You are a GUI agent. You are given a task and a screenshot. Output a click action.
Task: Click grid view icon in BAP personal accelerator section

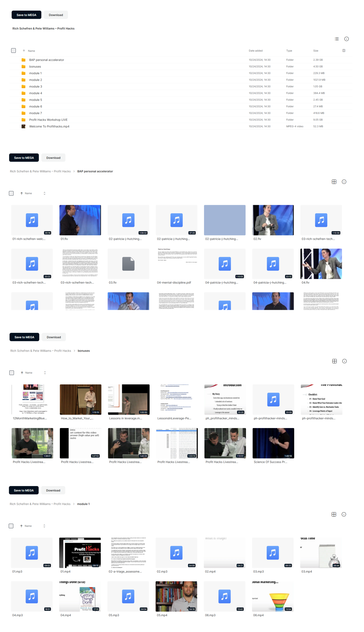point(334,181)
